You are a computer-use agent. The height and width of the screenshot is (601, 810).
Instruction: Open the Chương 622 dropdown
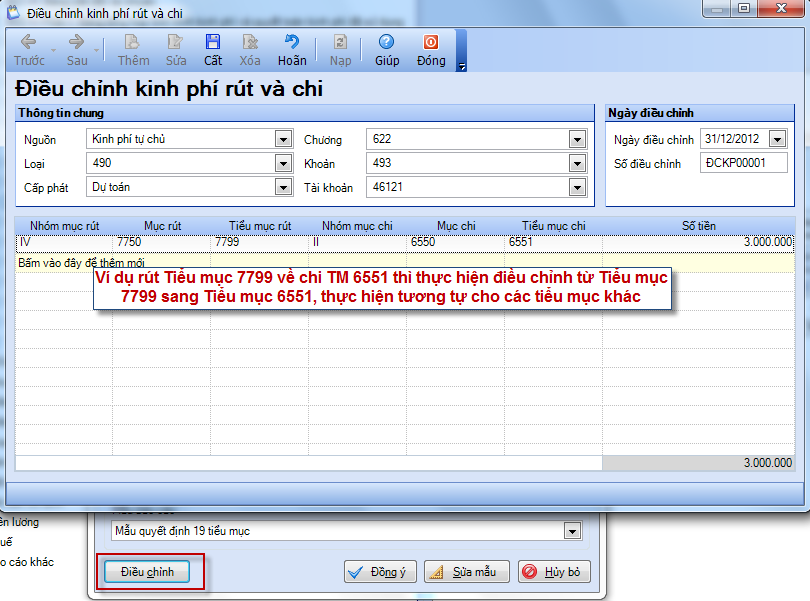pyautogui.click(x=577, y=139)
